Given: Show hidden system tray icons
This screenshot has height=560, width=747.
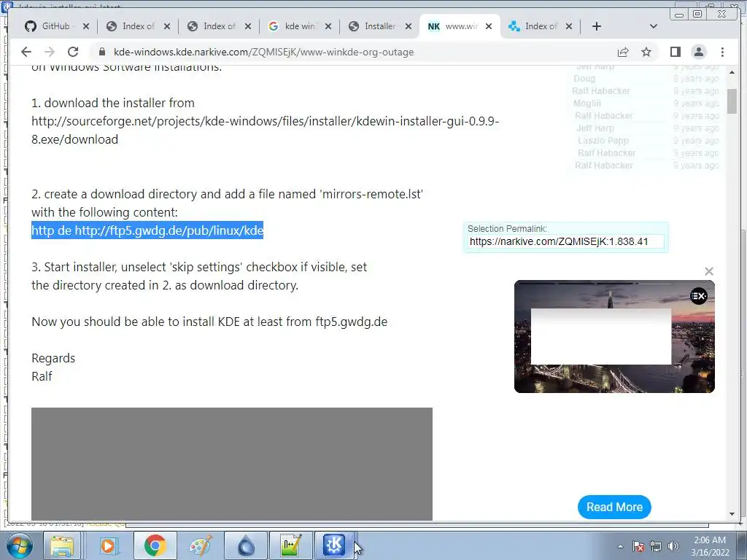Looking at the screenshot, I should [620, 546].
